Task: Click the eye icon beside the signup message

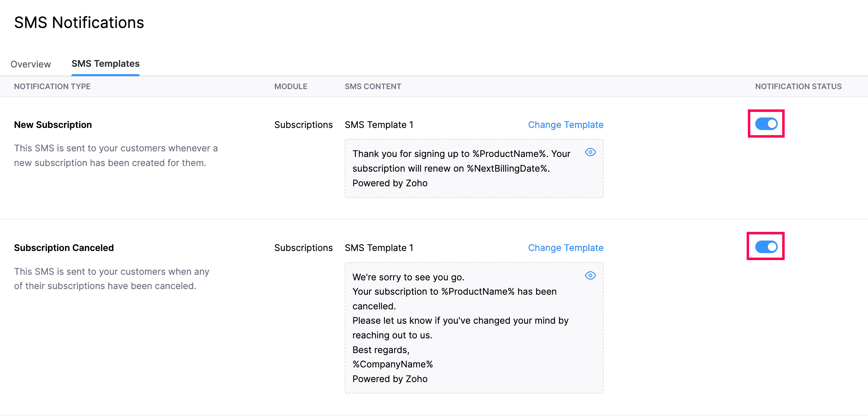Action: (x=590, y=152)
